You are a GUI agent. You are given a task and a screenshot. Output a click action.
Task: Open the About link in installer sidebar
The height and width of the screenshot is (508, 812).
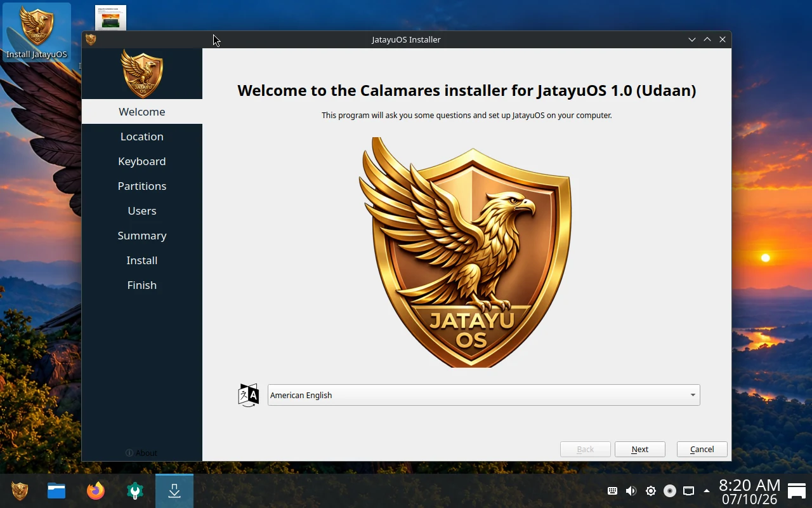[x=141, y=453]
